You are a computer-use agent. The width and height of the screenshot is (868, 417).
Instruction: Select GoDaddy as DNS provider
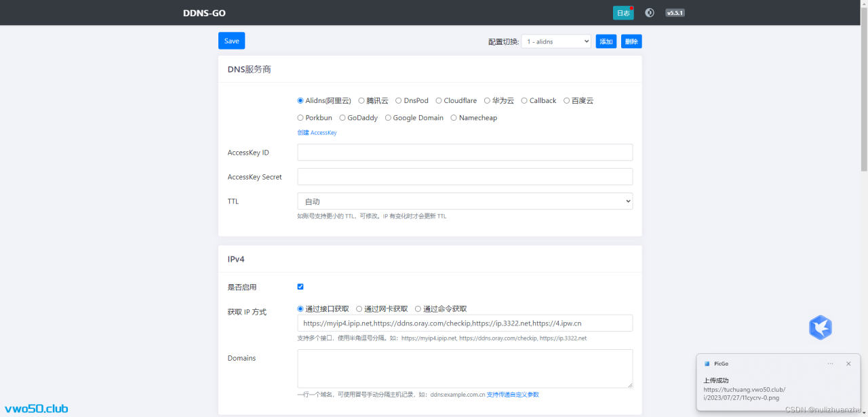(343, 118)
